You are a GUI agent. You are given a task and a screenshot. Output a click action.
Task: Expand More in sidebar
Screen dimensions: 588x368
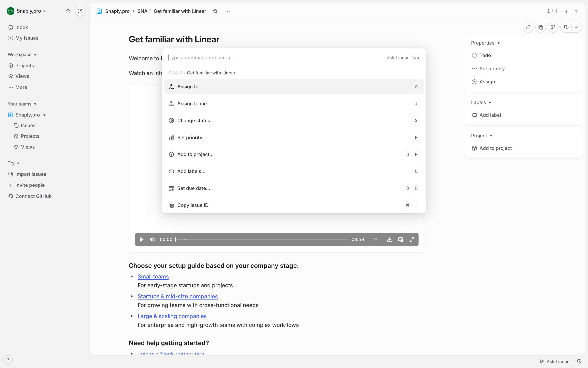click(18, 87)
